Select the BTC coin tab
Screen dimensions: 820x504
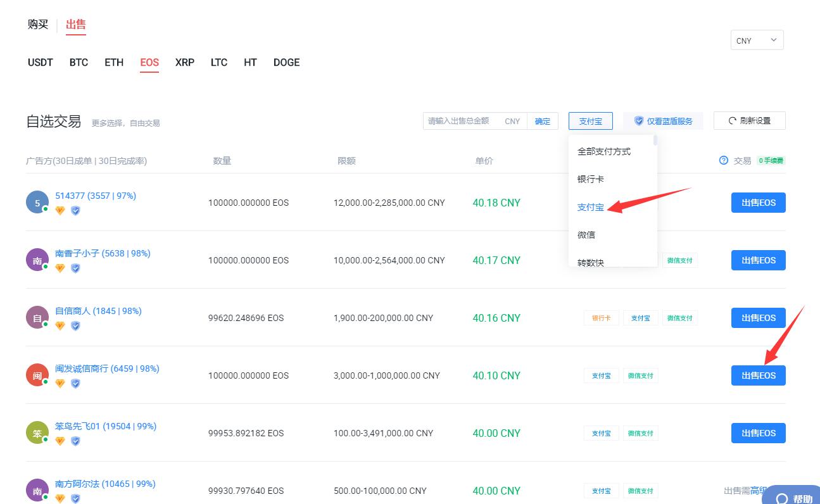[79, 62]
